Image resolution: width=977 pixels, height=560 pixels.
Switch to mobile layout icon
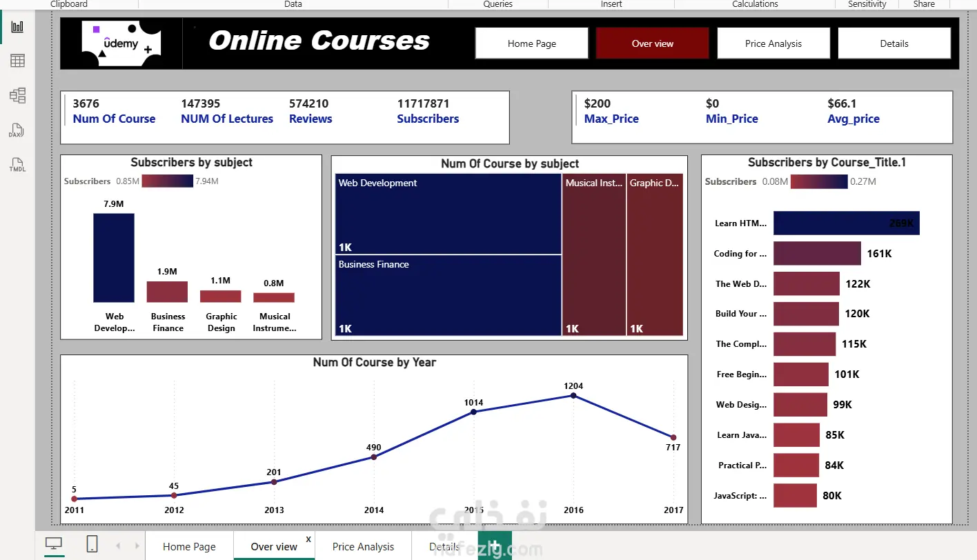point(92,544)
